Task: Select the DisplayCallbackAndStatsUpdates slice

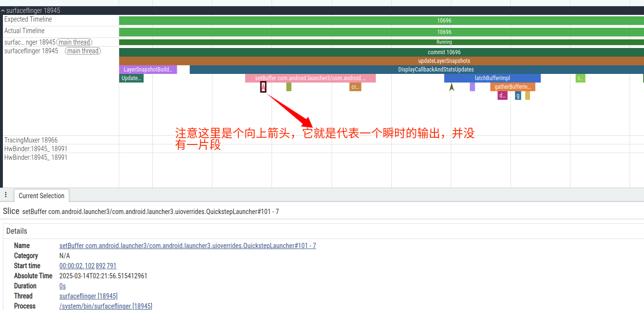Action: (417, 70)
